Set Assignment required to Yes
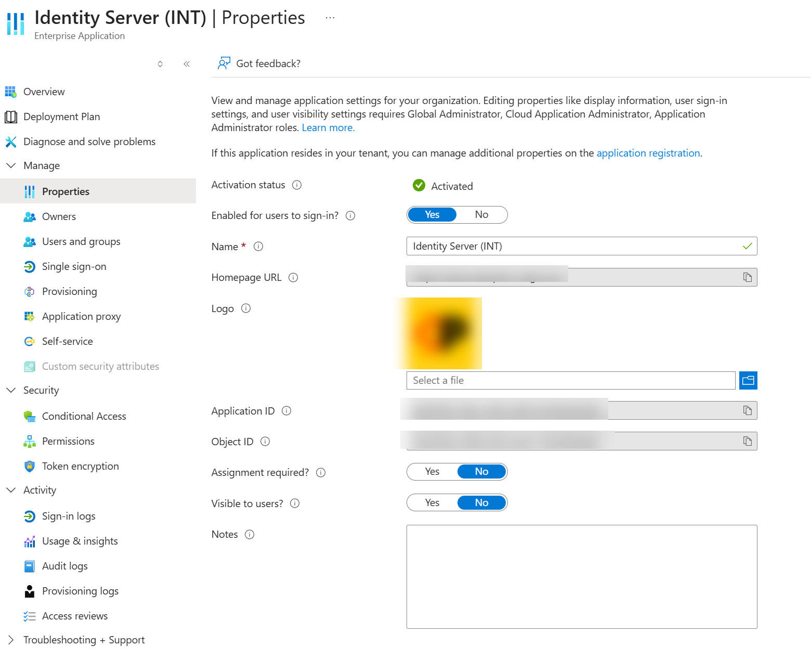 [432, 472]
